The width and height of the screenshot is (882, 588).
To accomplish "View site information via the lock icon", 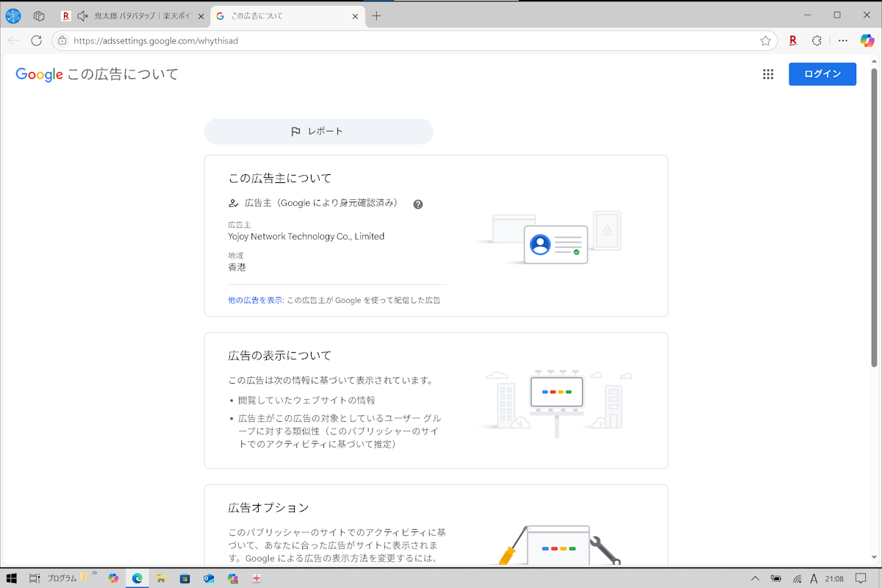I will pyautogui.click(x=62, y=40).
